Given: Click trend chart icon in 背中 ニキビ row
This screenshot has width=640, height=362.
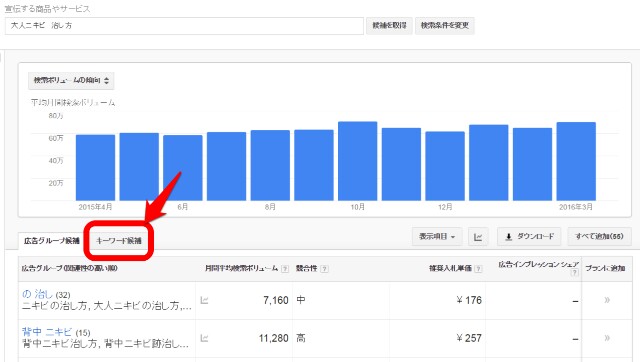Looking at the screenshot, I should [204, 338].
